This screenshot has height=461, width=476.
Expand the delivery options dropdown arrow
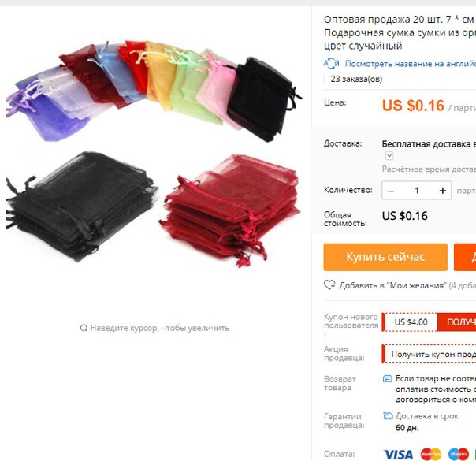coord(389,156)
